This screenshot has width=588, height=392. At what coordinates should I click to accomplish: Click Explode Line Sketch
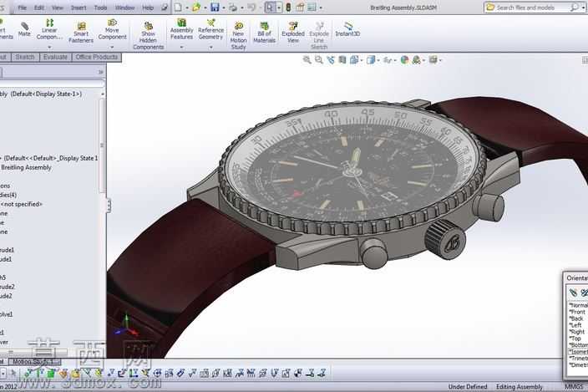pos(319,36)
